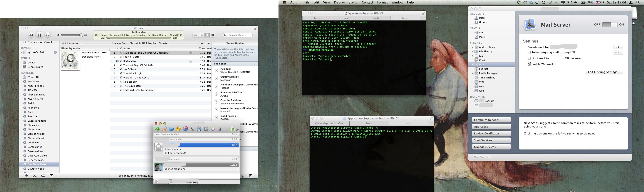Uncheck The Last Days Of Pripiath checkbox
This screenshot has height=192, width=644.
coord(121,65)
